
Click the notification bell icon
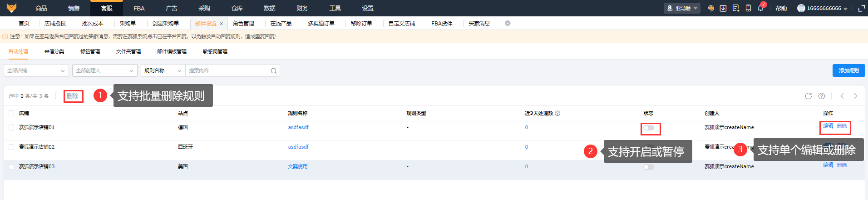[x=760, y=8]
